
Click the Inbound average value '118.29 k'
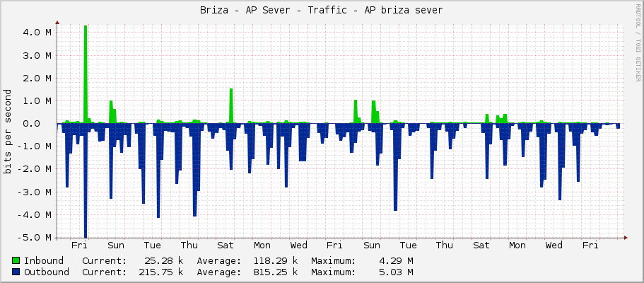click(276, 261)
